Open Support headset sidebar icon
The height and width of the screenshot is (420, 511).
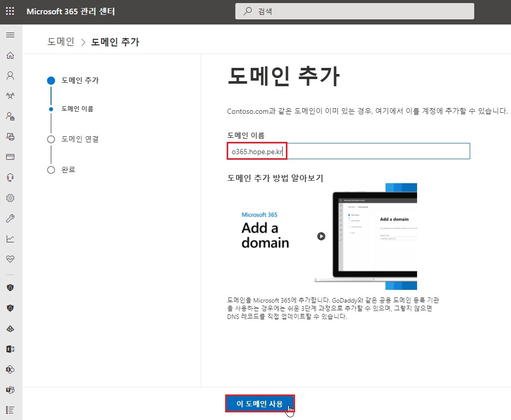(10, 178)
